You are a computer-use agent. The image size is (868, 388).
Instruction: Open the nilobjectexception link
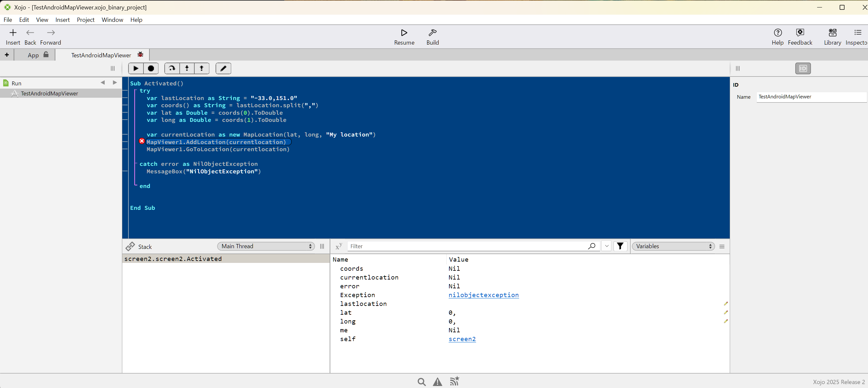(483, 295)
